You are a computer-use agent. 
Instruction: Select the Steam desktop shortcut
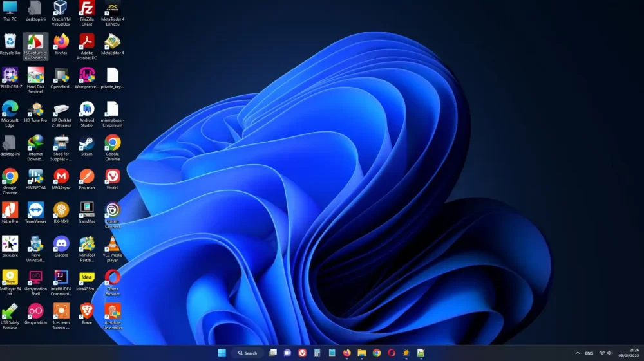coord(87,145)
